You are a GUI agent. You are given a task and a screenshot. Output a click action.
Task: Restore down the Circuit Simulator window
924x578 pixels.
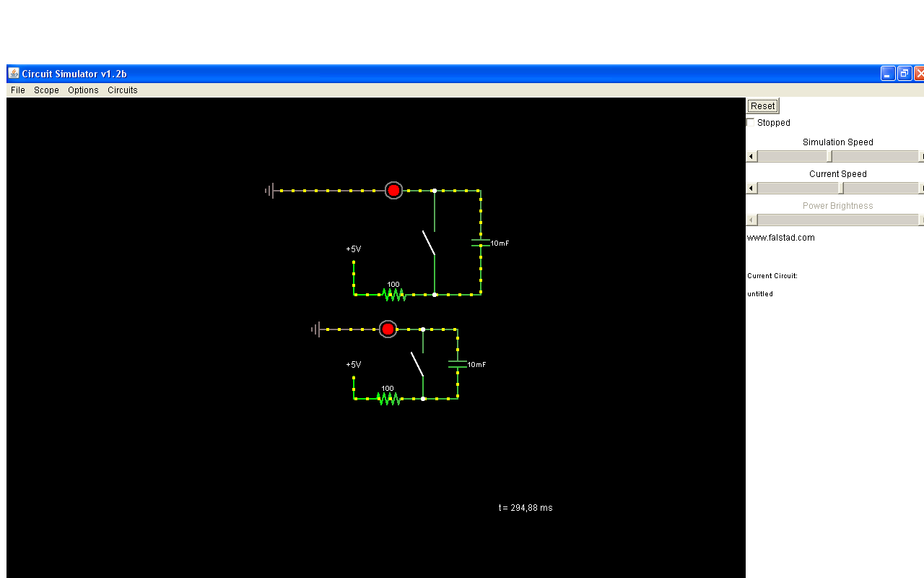[x=905, y=74]
